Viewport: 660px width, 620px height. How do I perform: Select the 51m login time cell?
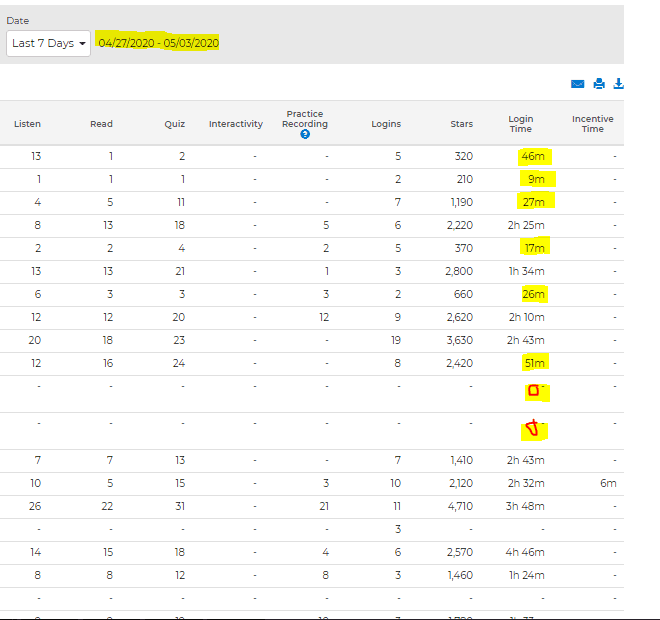pyautogui.click(x=535, y=363)
